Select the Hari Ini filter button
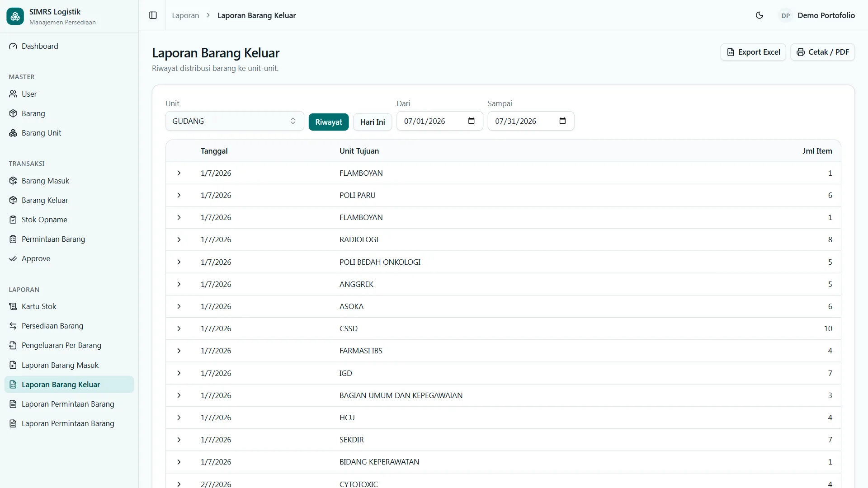868x488 pixels. click(373, 122)
